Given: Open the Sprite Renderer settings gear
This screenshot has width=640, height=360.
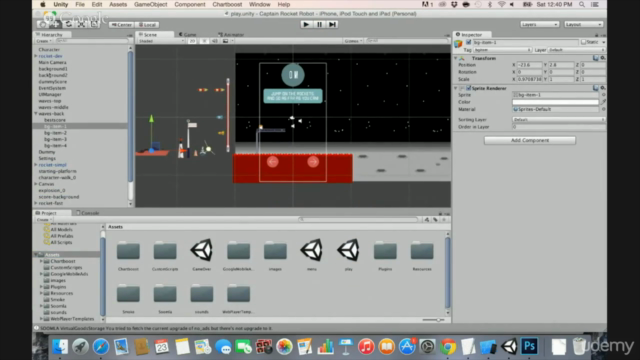Looking at the screenshot, I should [602, 88].
